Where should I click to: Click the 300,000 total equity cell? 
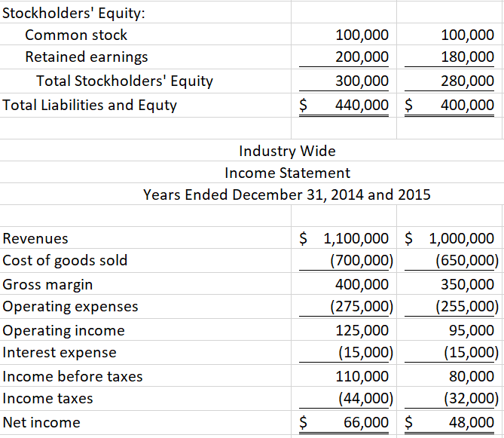[362, 81]
